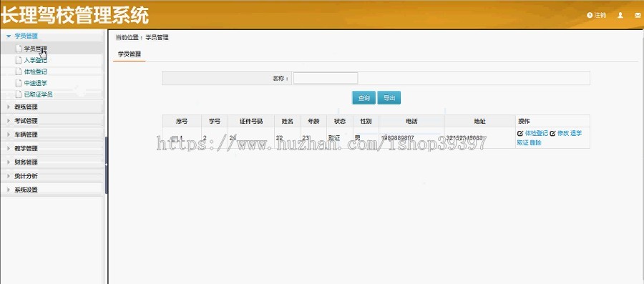644x284 pixels.
Task: Select the 学员管理 sub-item in sidebar
Action: [35, 49]
